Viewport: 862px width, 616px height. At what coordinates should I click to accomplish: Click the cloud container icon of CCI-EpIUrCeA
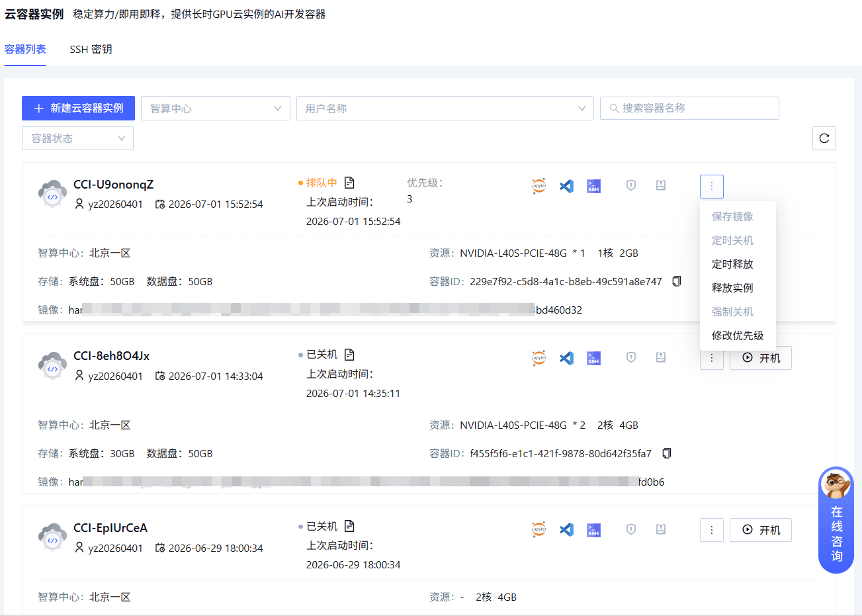pos(52,537)
